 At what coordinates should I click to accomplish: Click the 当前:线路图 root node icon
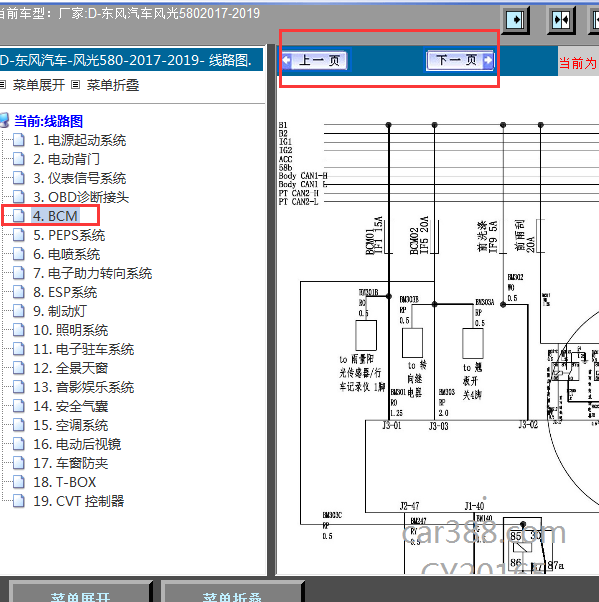point(4,121)
